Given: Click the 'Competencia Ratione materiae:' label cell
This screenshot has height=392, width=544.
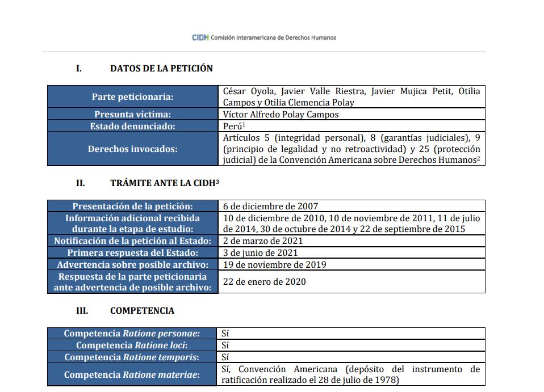Looking at the screenshot, I should [132, 374].
